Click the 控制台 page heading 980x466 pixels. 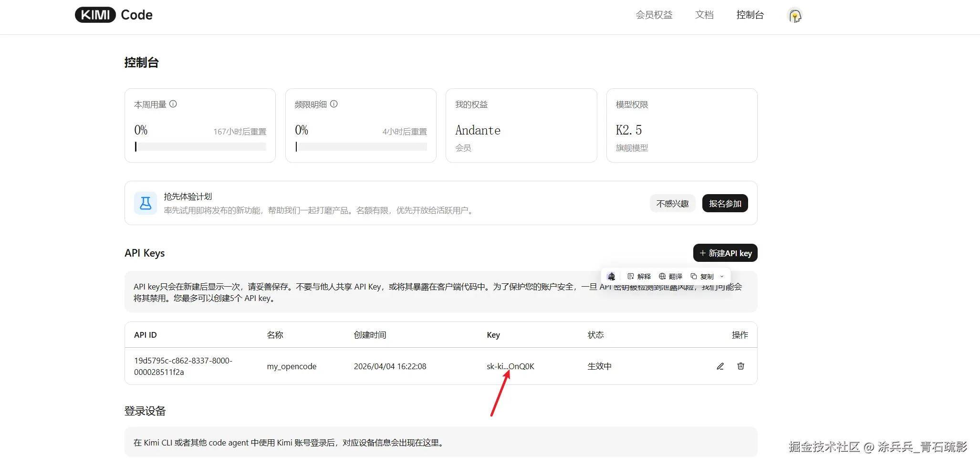[x=142, y=62]
